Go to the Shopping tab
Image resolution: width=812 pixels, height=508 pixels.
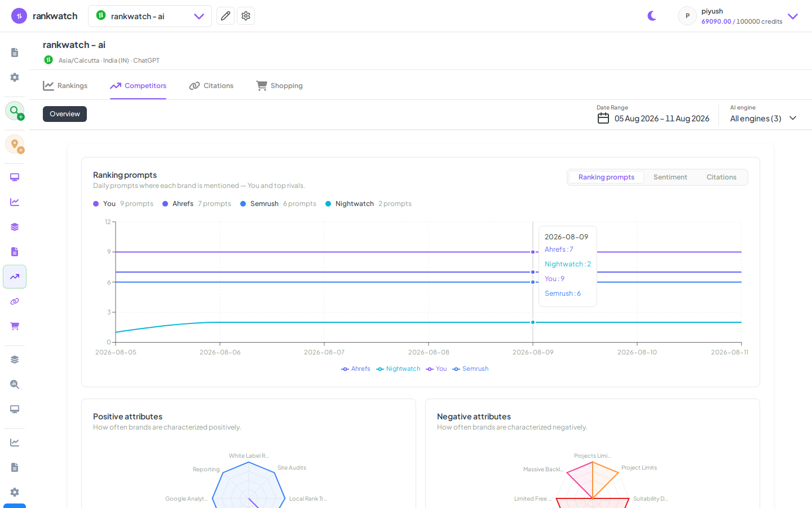[280, 86]
